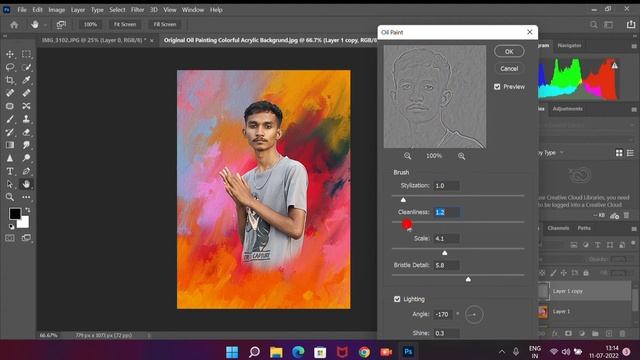Open the File menu
Image resolution: width=640 pixels, height=360 pixels.
tap(22, 10)
